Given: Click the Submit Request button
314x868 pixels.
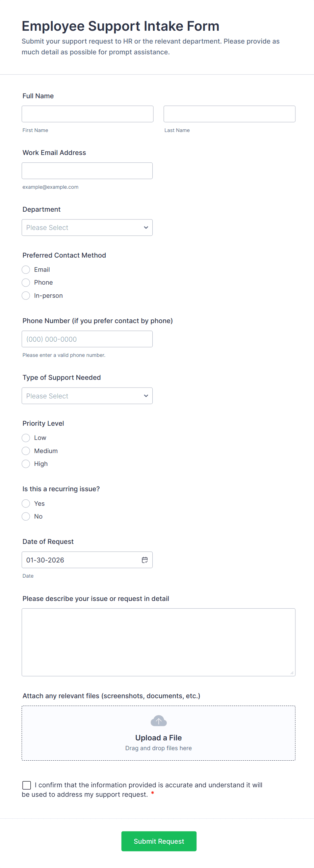Looking at the screenshot, I should (x=159, y=841).
